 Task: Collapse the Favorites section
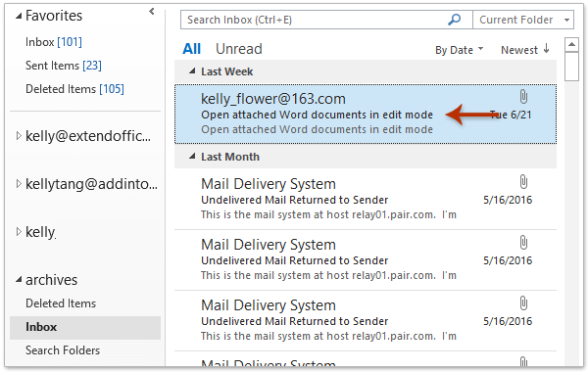tap(19, 16)
